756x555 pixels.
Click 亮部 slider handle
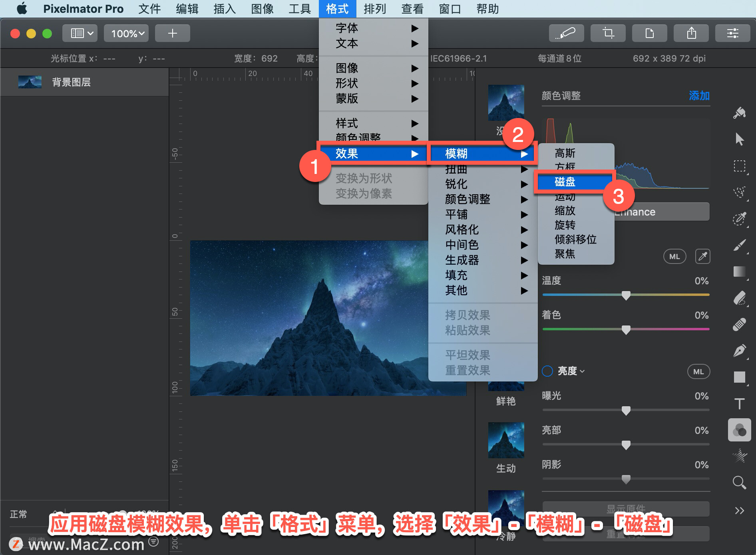coord(626,445)
